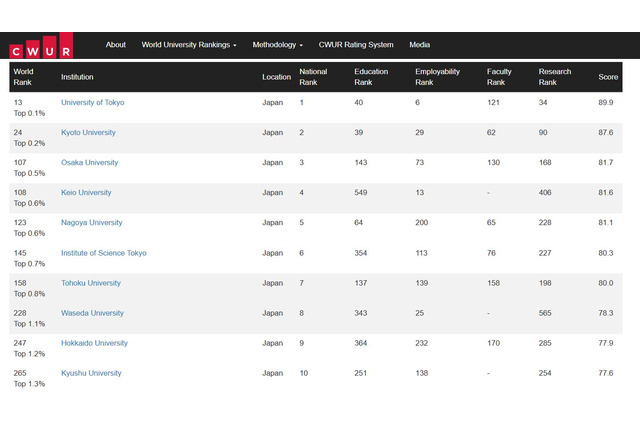Click Top 0.1% under world rank 13
Screen dimensions: 640x426
pyautogui.click(x=29, y=113)
